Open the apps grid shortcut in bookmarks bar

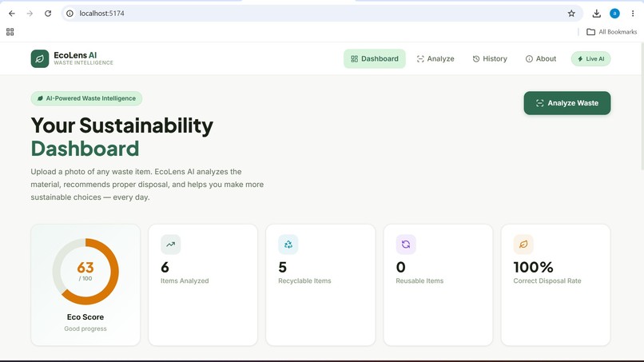pyautogui.click(x=10, y=32)
